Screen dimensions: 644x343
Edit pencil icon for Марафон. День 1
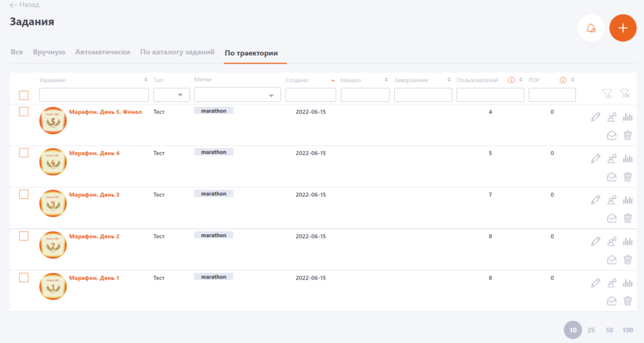tap(596, 283)
